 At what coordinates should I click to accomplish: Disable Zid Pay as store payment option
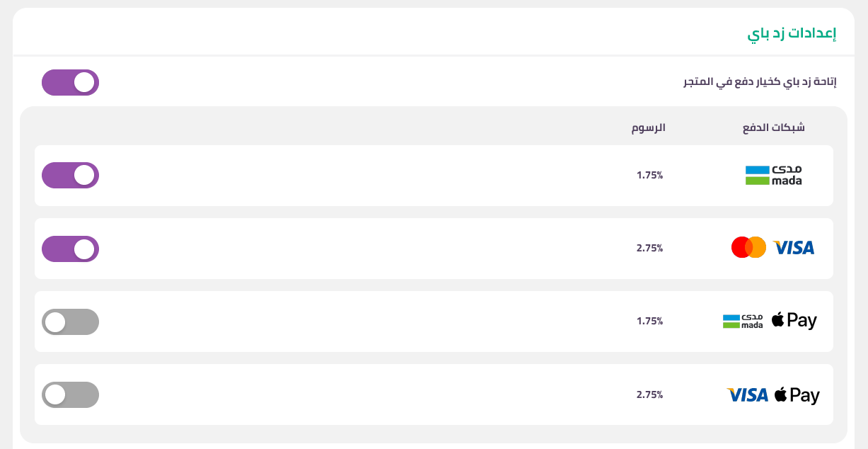pyautogui.click(x=70, y=82)
